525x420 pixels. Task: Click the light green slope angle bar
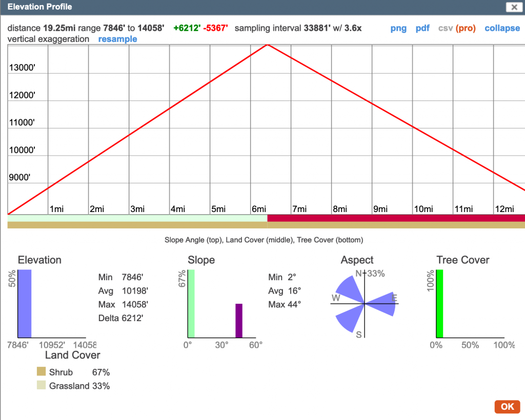pos(137,218)
